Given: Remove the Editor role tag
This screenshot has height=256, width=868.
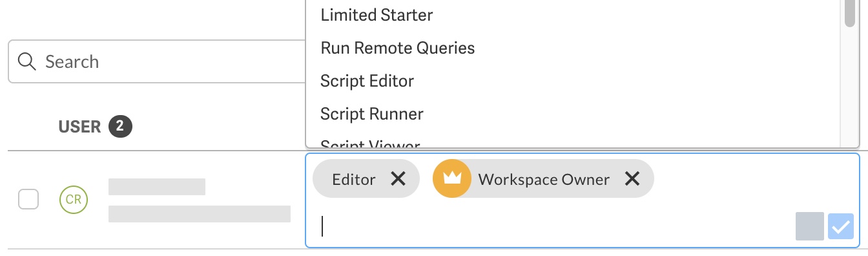Looking at the screenshot, I should [398, 179].
